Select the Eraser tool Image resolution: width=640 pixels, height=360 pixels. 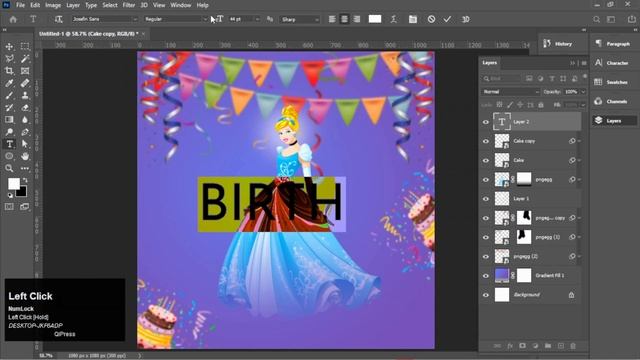click(x=25, y=108)
